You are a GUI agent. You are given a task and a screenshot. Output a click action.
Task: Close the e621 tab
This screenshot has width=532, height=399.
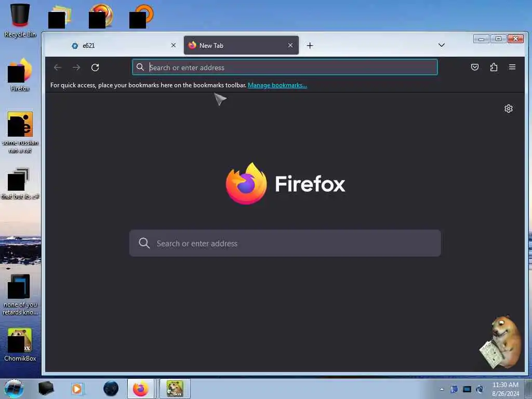coord(174,46)
